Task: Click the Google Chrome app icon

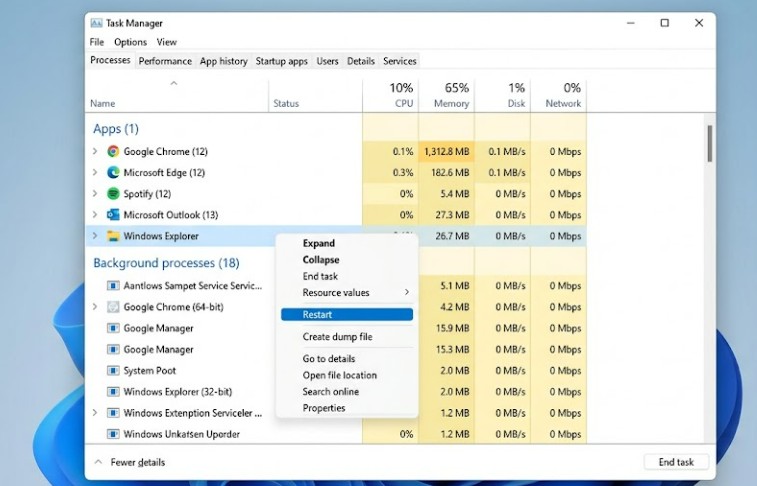Action: click(113, 152)
